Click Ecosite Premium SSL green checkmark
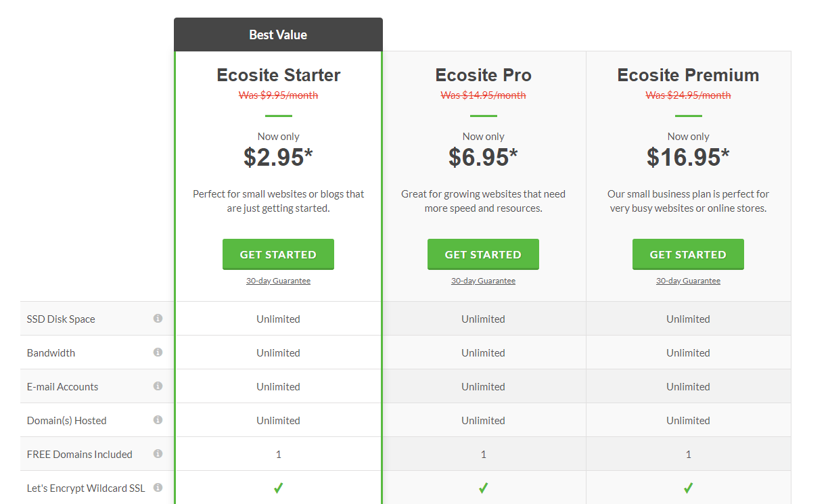 coord(688,488)
